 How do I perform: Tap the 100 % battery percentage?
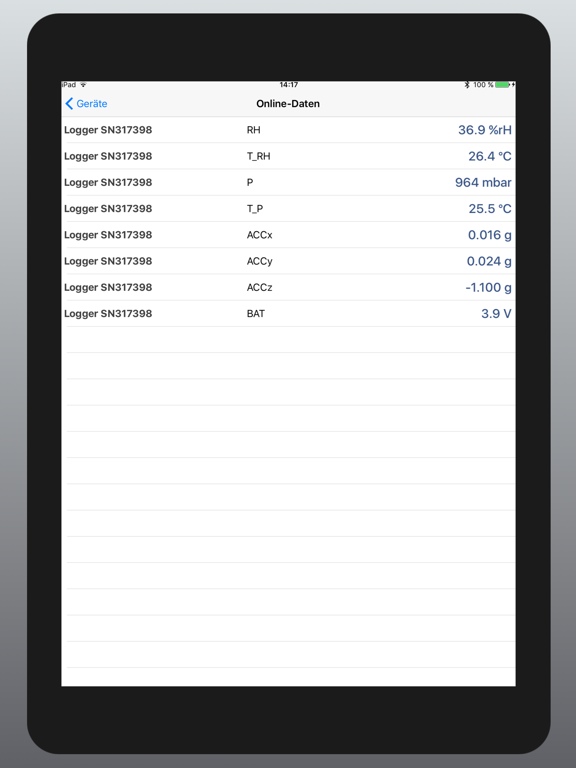coord(483,85)
